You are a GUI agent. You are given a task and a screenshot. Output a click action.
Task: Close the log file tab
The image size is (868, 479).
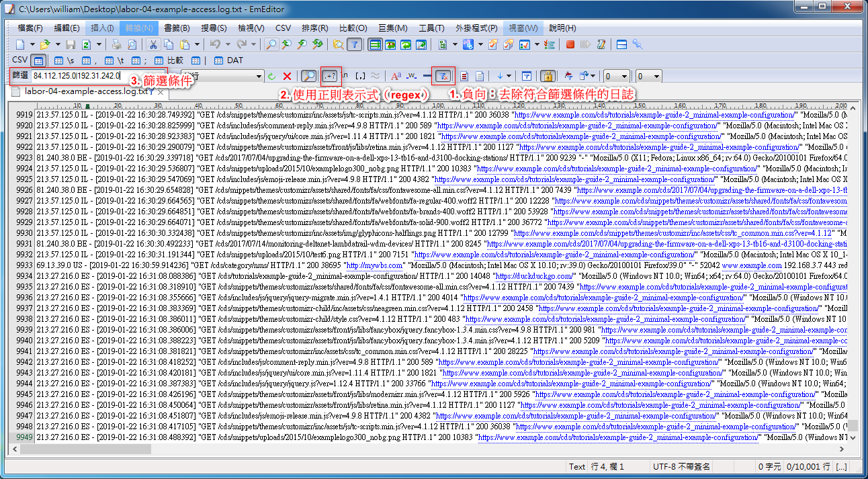161,92
